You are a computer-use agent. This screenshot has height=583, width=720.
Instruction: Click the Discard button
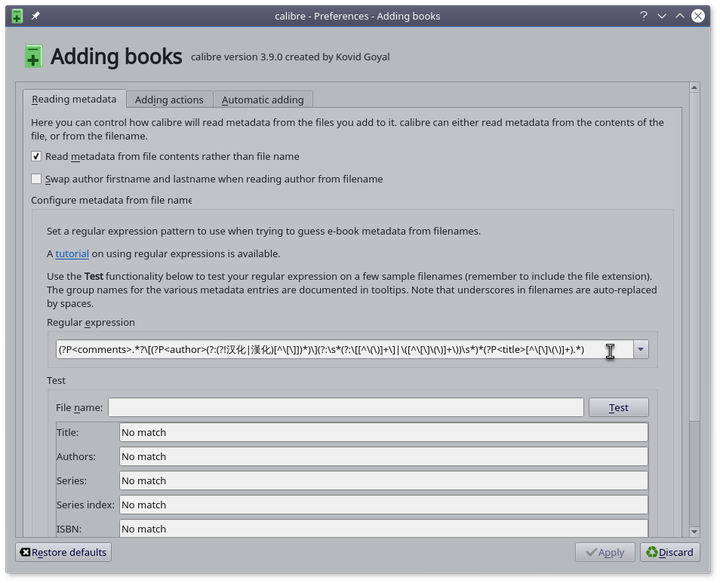pos(669,552)
